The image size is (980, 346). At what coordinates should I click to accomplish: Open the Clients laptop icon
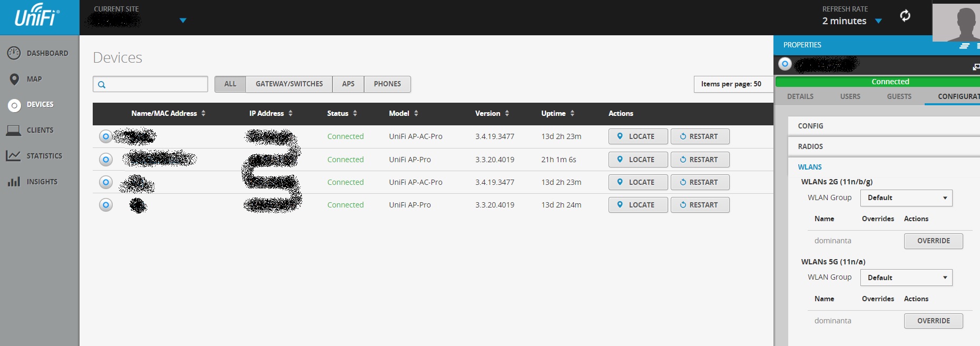13,130
